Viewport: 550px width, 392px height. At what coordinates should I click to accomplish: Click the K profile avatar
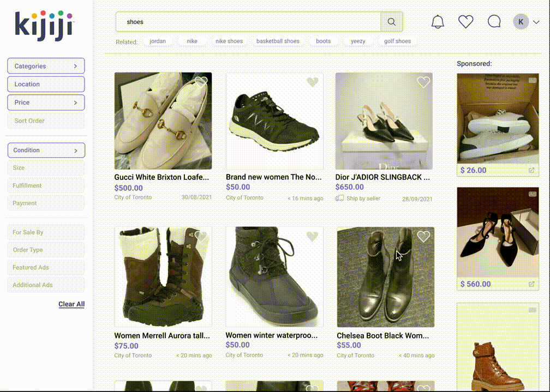point(521,22)
